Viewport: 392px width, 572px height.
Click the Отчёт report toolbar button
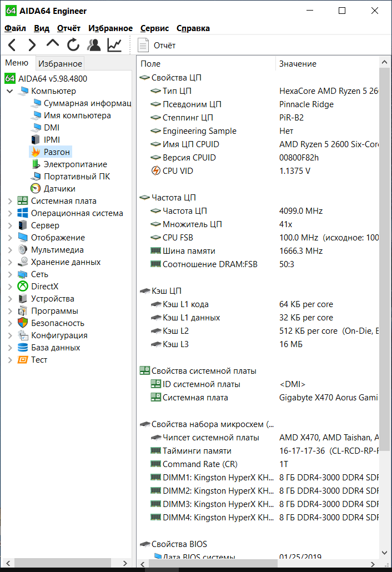(x=157, y=46)
